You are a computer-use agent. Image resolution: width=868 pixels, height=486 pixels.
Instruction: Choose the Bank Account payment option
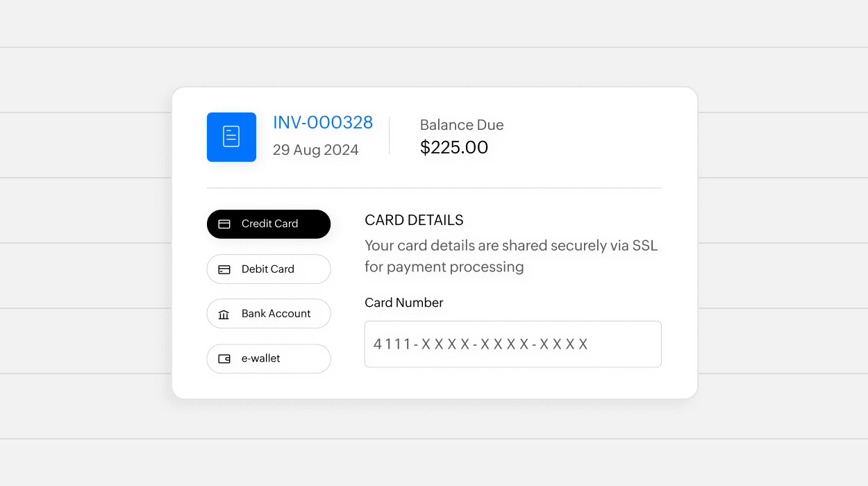[269, 314]
